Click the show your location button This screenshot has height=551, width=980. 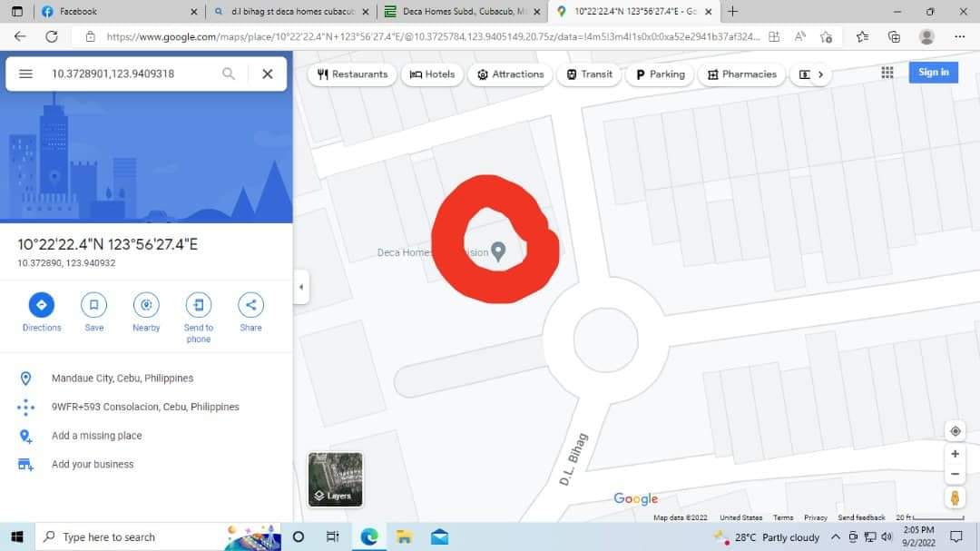pos(955,430)
